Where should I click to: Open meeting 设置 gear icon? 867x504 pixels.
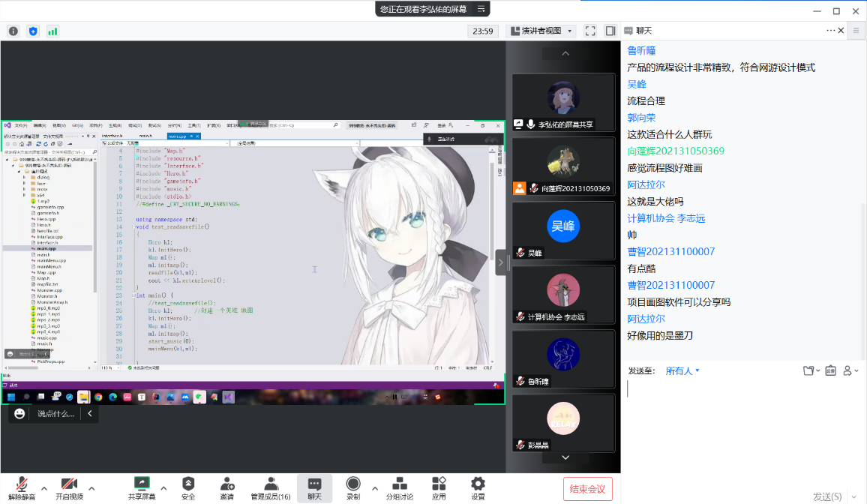click(x=478, y=488)
